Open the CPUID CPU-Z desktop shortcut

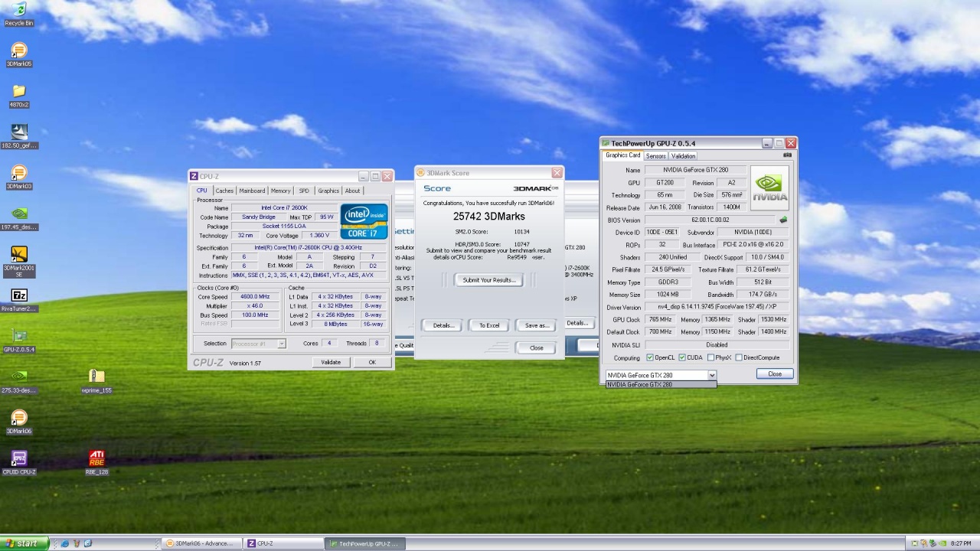pyautogui.click(x=19, y=458)
